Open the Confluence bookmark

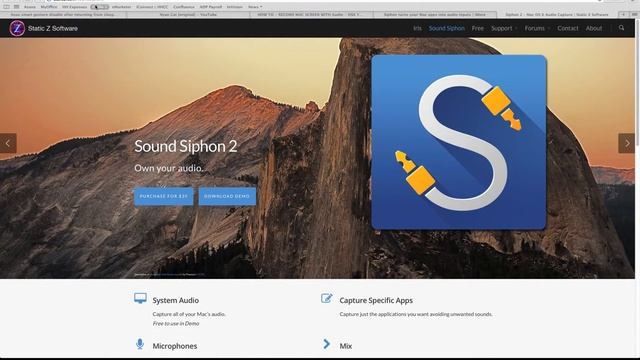click(x=184, y=7)
